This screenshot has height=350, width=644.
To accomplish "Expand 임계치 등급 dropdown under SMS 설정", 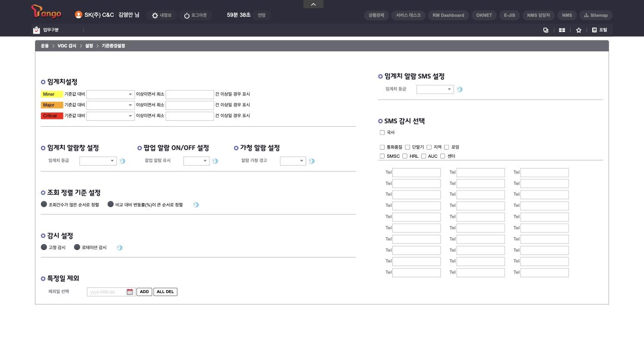I will [435, 89].
